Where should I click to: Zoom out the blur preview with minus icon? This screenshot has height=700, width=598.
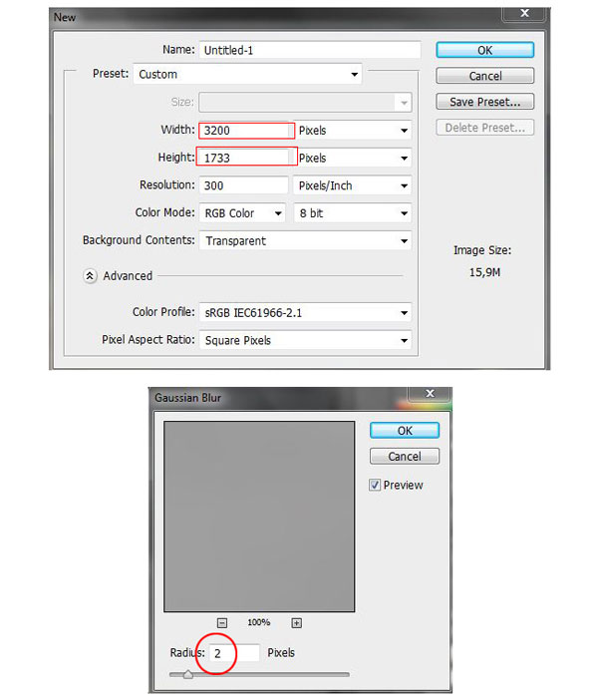[222, 623]
